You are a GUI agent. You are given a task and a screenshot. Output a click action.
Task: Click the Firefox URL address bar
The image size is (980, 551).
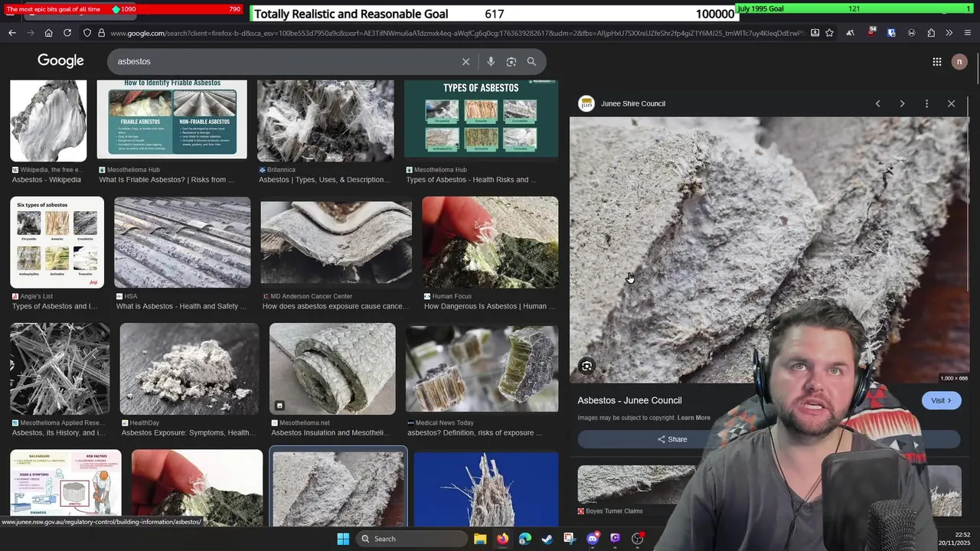(x=457, y=33)
